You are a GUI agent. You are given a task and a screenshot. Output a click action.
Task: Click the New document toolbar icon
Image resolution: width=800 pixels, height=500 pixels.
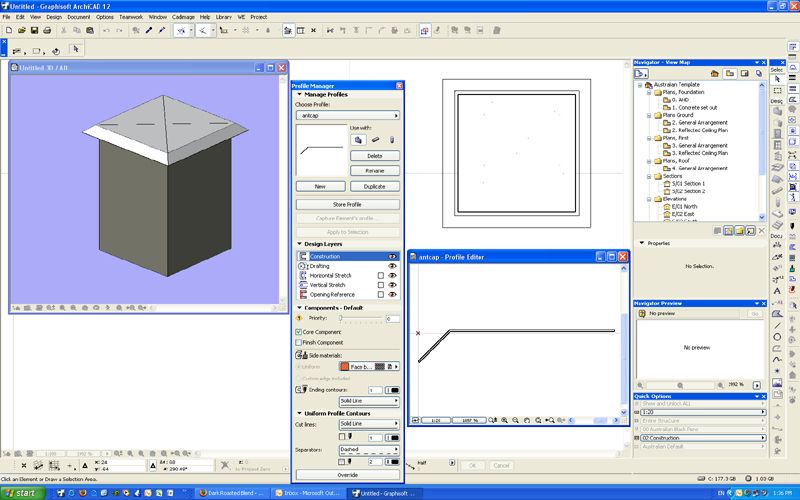[x=8, y=31]
